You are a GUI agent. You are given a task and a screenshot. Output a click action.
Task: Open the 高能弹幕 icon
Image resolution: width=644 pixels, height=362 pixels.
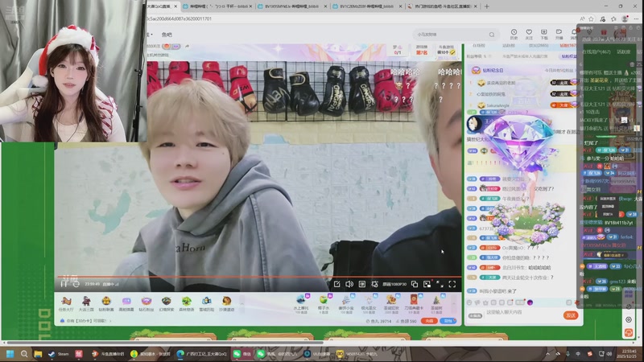[126, 304]
